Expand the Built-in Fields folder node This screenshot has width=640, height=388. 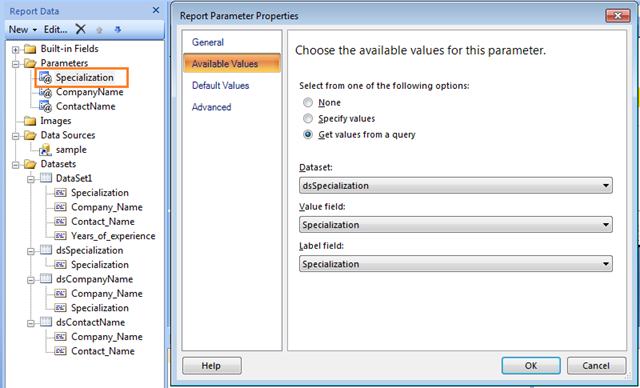(16, 50)
